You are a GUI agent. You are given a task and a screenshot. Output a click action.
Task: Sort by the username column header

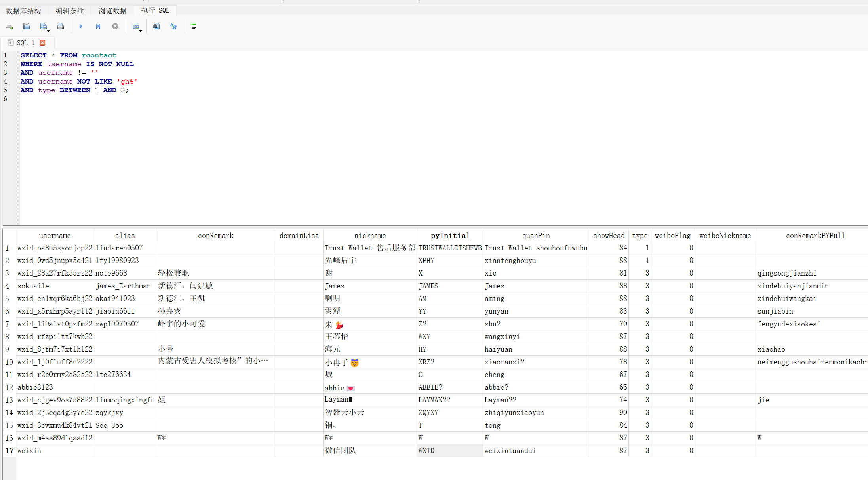(x=55, y=236)
